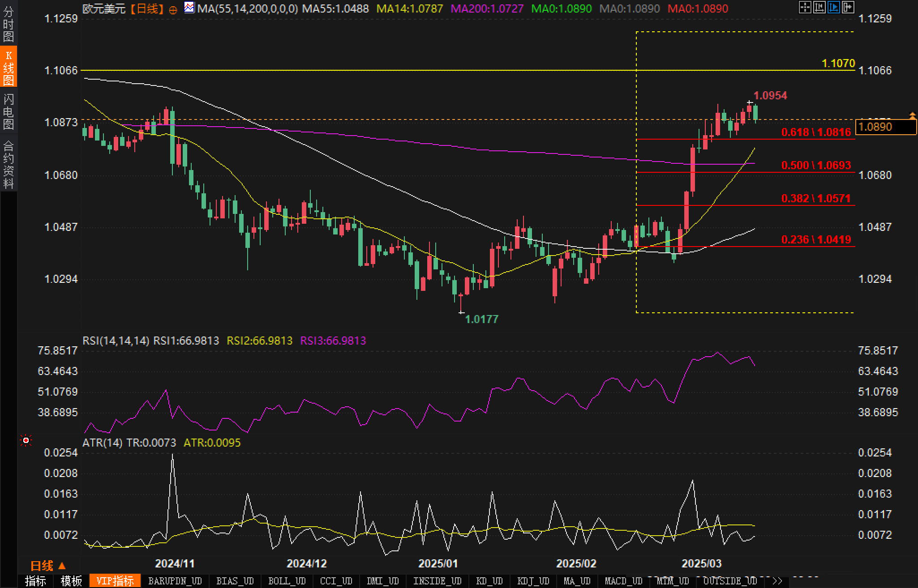
Task: Click the MA55:1.0488 value
Action: click(x=335, y=9)
